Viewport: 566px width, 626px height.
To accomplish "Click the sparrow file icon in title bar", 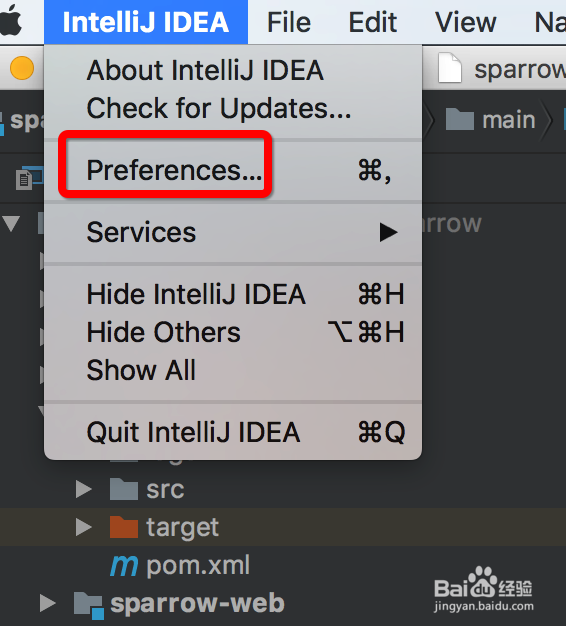I will (x=450, y=68).
